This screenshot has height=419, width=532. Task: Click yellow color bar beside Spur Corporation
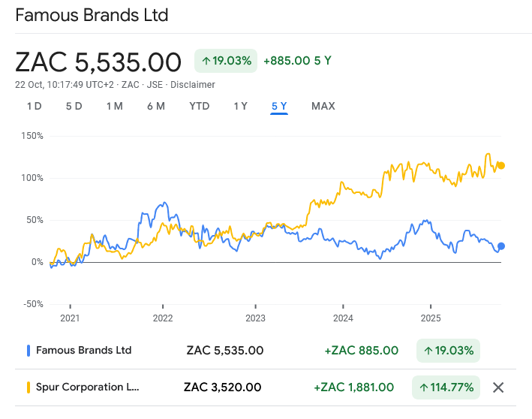[x=29, y=387]
